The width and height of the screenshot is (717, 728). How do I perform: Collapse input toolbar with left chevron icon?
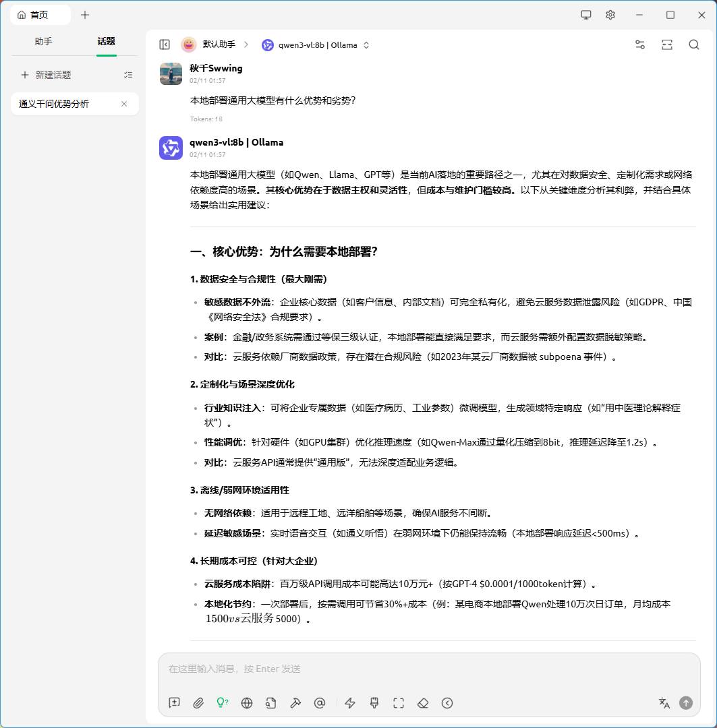pyautogui.click(x=447, y=703)
